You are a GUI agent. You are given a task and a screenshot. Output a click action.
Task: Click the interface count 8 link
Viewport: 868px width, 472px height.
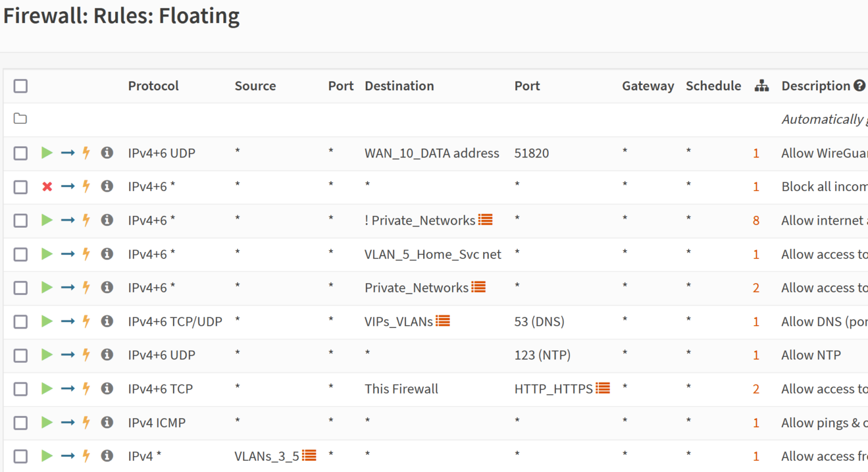tap(756, 221)
